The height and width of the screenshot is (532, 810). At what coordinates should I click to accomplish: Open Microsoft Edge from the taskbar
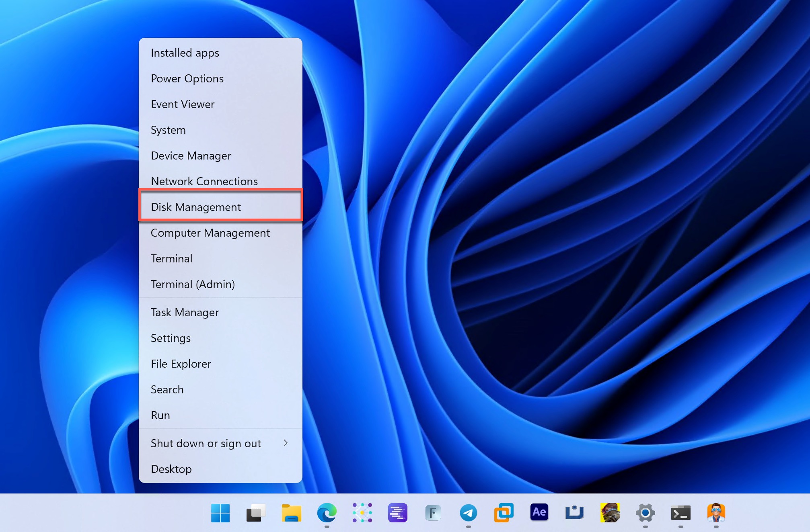(327, 513)
